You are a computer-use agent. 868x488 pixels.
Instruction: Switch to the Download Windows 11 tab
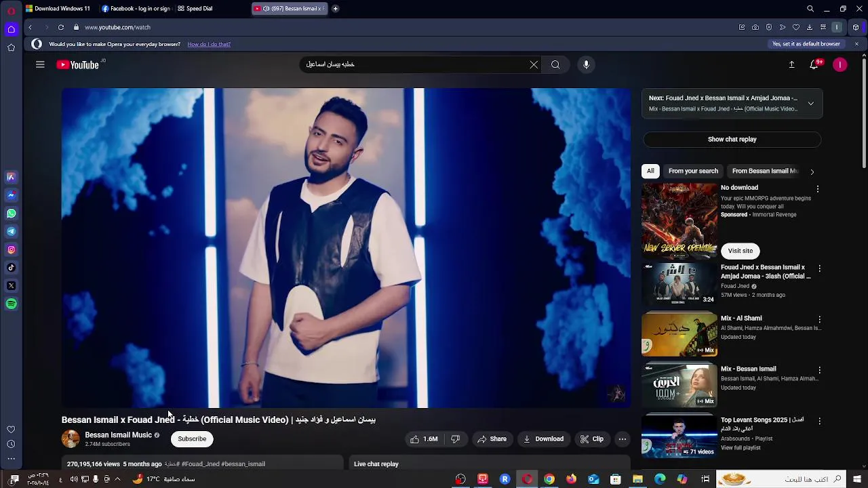click(x=58, y=9)
